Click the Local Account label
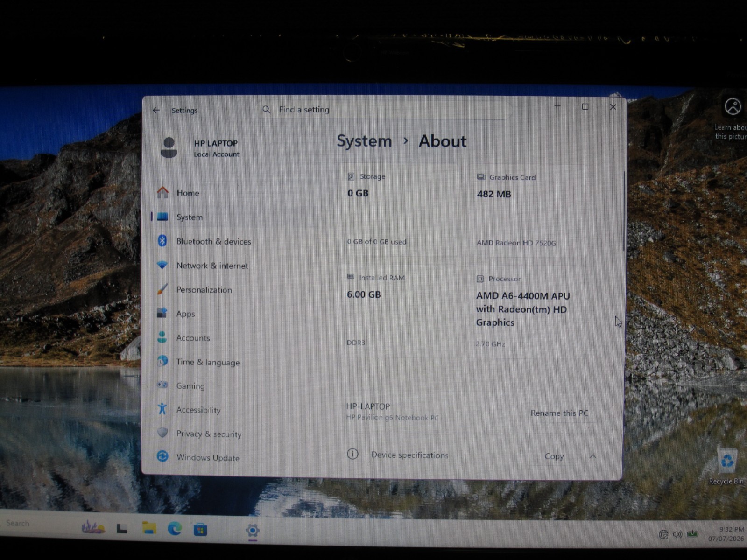 point(217,154)
